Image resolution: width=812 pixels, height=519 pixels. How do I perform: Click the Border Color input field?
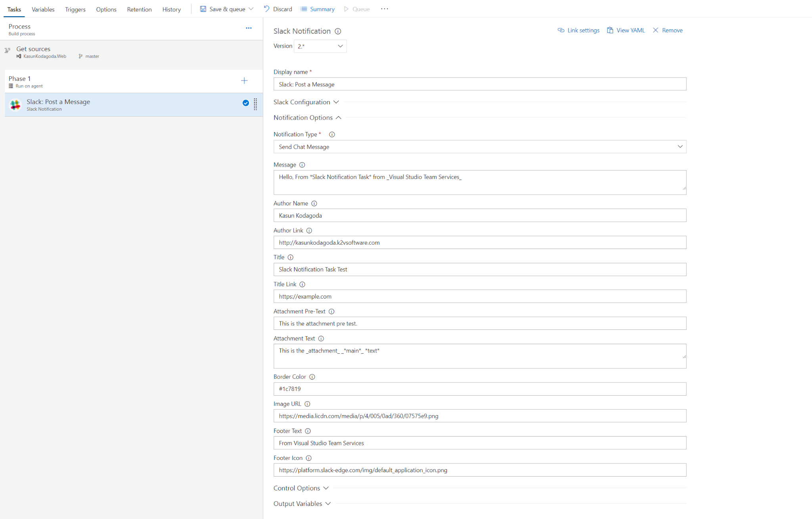(480, 389)
